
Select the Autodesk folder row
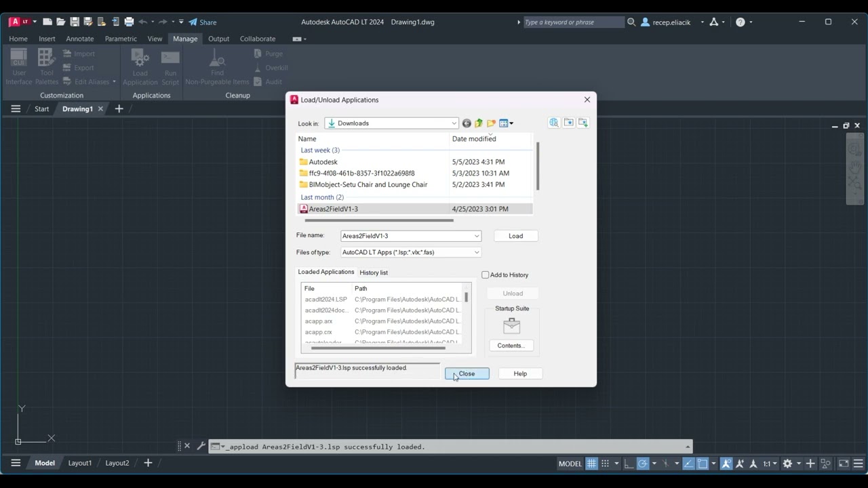(x=415, y=162)
